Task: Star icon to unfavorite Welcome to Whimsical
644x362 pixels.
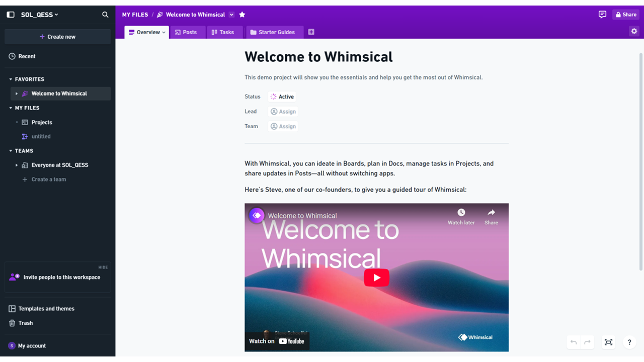Action: pyautogui.click(x=242, y=15)
